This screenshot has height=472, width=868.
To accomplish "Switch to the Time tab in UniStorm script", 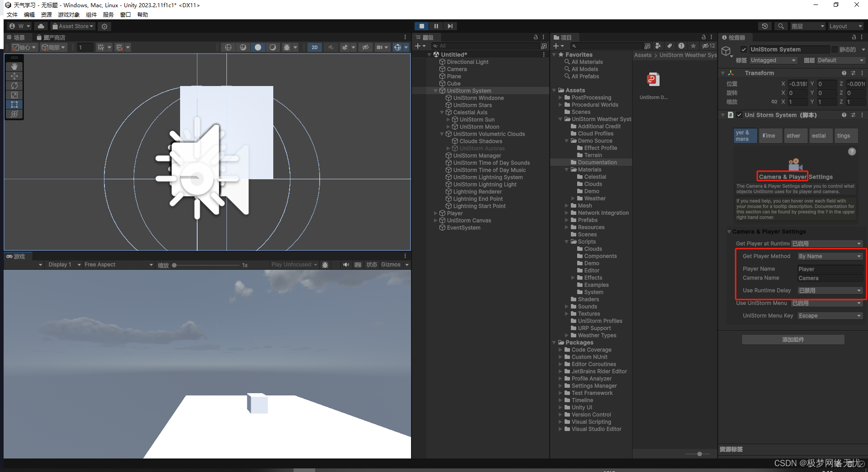I will 770,136.
